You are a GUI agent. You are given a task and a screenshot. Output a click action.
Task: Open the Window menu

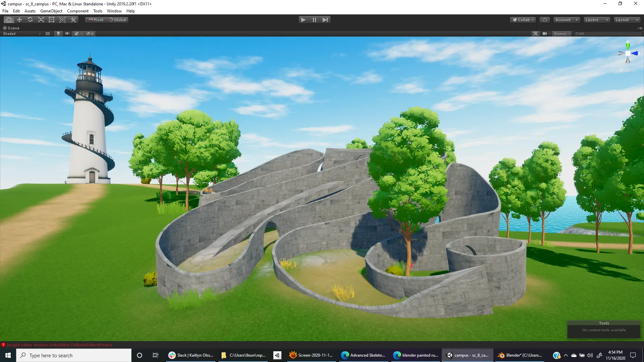(114, 11)
